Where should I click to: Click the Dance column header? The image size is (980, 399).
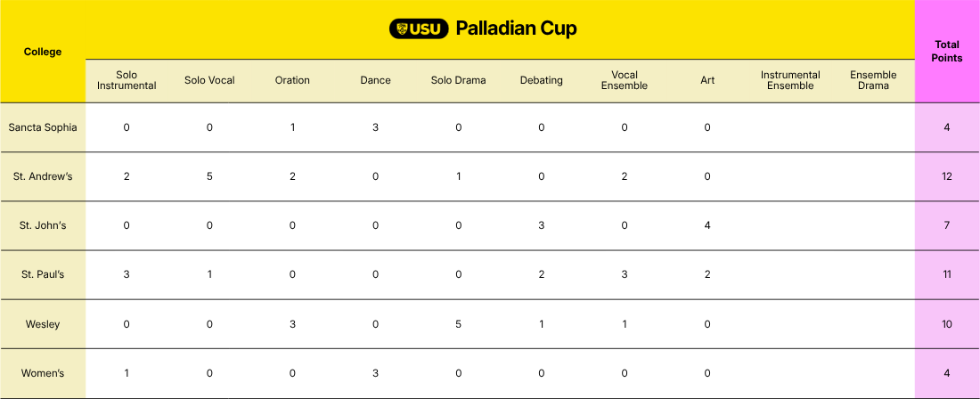click(x=376, y=80)
